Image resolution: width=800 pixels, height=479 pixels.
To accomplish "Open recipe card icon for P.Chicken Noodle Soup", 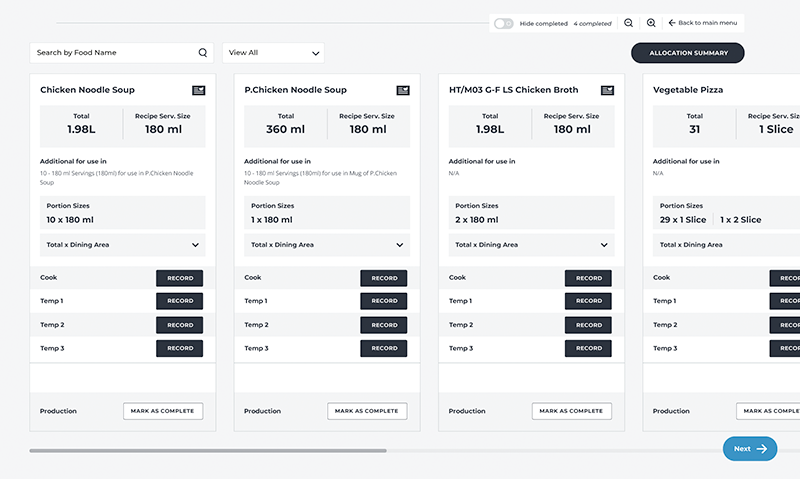I will (x=403, y=90).
